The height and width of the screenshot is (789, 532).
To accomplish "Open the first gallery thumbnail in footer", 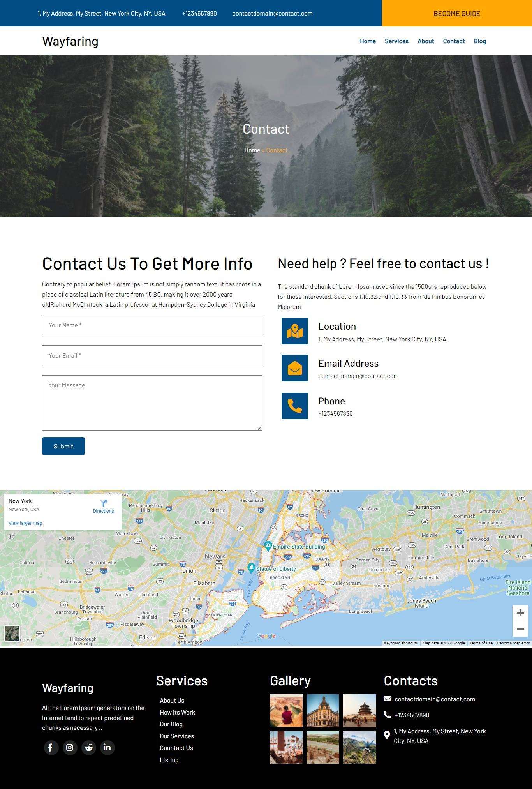I will (x=286, y=710).
